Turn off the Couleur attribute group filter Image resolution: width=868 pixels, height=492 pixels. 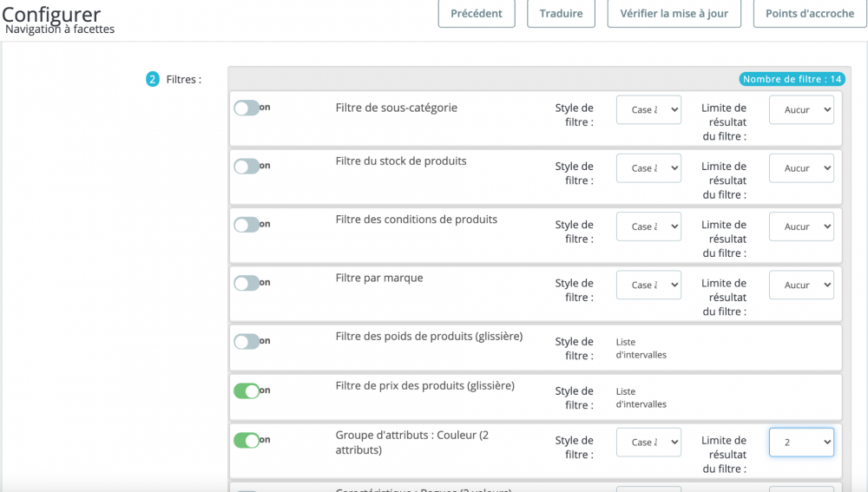coord(247,441)
